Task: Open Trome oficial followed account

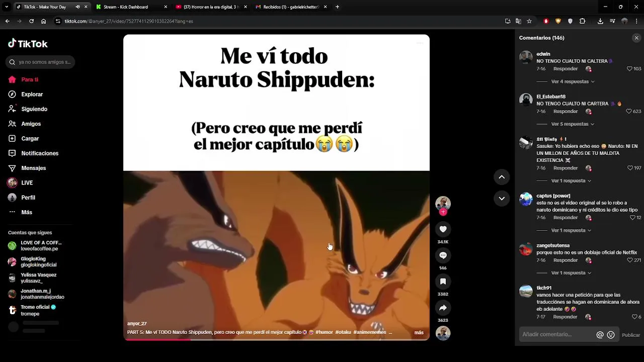Action: [32, 310]
